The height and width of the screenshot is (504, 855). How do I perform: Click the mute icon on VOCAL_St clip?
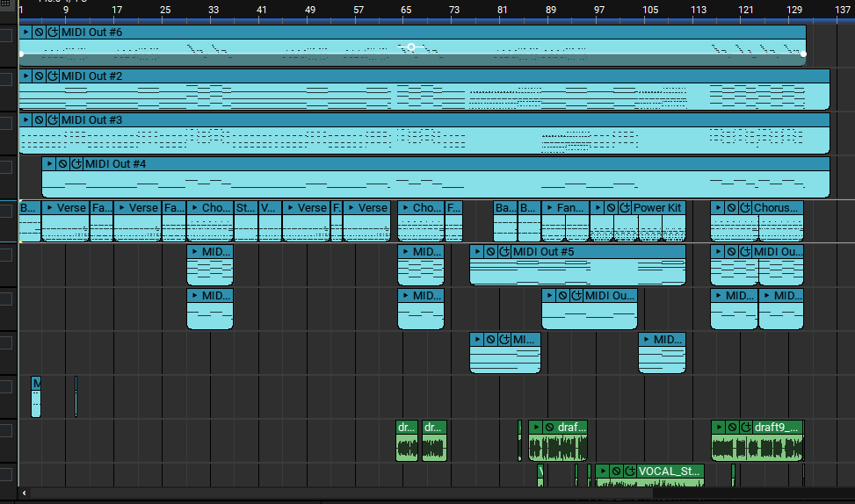click(617, 471)
